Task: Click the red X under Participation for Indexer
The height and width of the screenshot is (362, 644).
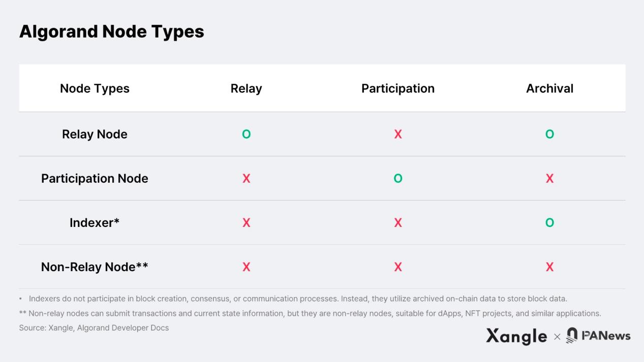Action: click(398, 222)
